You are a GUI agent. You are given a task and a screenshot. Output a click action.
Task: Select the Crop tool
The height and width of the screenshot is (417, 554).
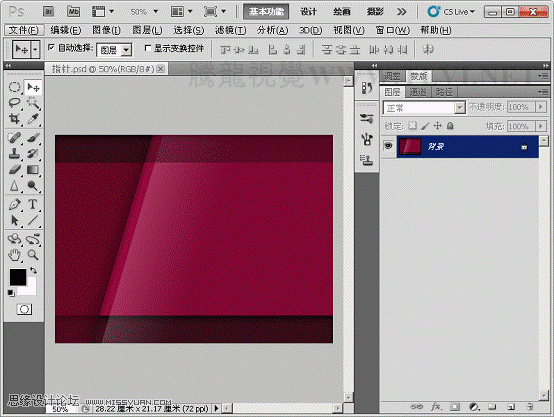[x=14, y=119]
